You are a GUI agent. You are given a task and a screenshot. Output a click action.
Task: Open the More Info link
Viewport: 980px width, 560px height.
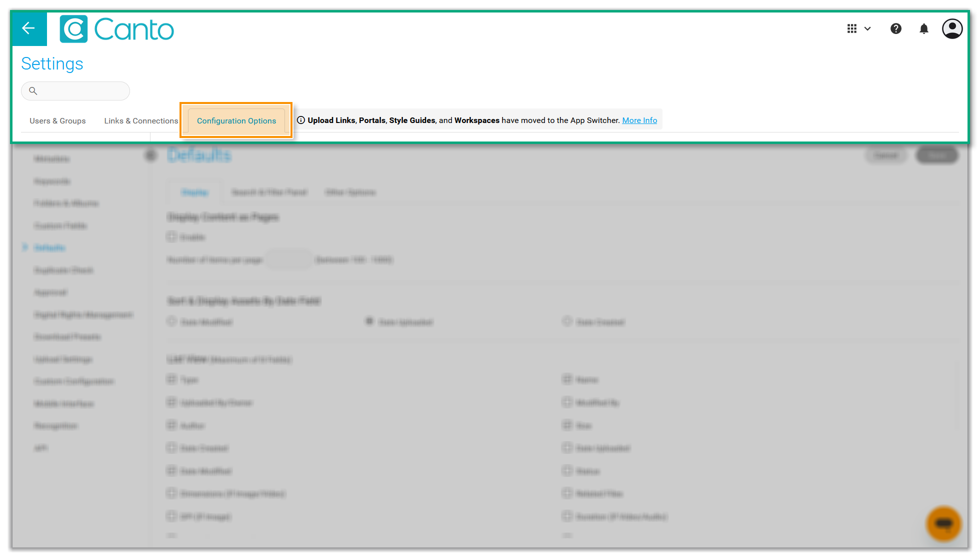[639, 120]
